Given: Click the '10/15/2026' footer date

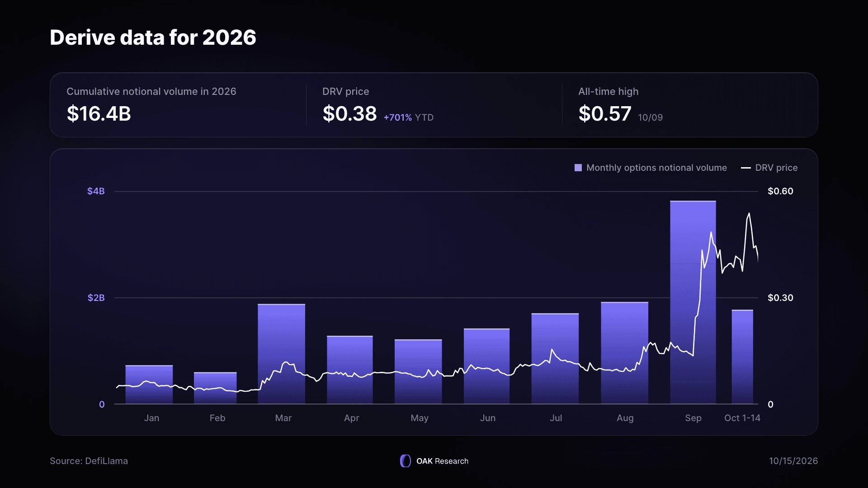Looking at the screenshot, I should [x=793, y=461].
